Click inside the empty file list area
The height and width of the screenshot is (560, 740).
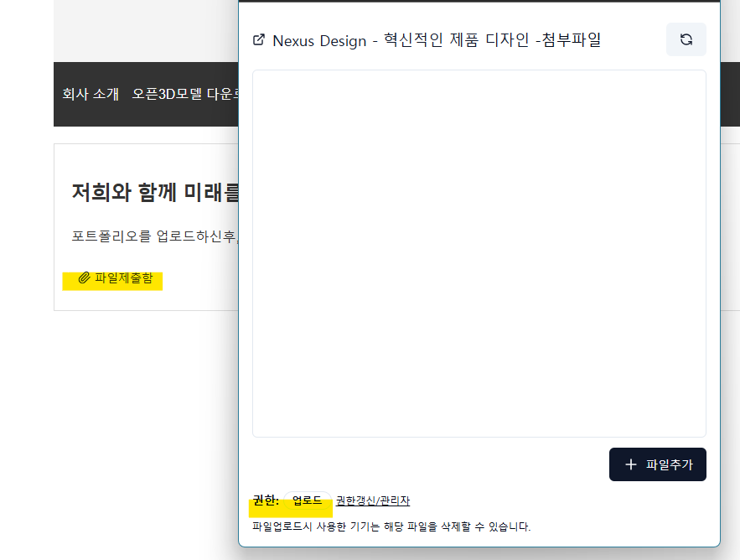(479, 252)
